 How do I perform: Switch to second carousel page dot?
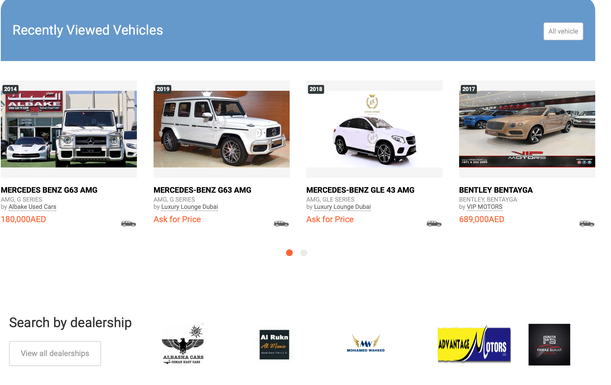[x=304, y=253]
